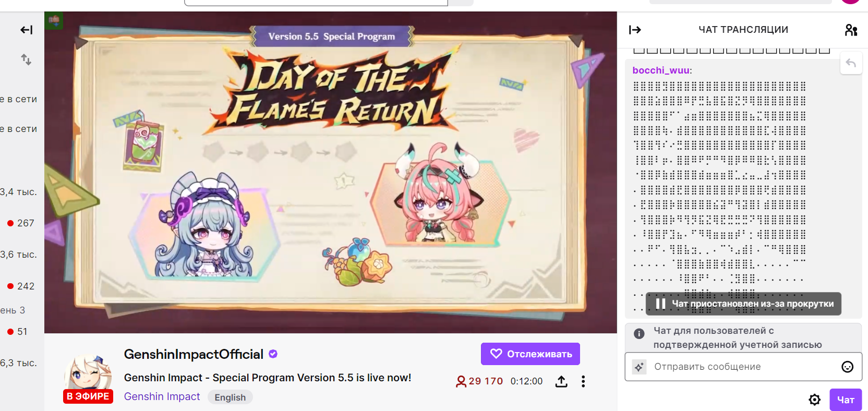Collapse the left sidebar arrow icon
868x411 pixels.
[27, 30]
